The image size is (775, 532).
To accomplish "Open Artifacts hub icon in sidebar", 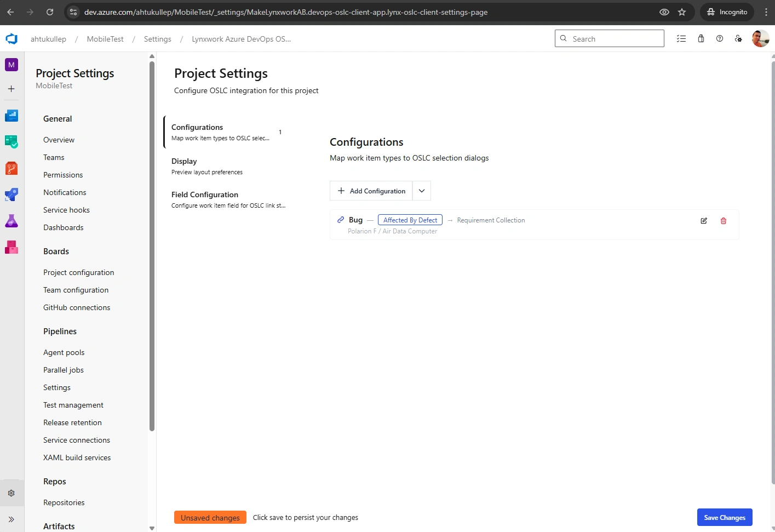I will [x=12, y=247].
